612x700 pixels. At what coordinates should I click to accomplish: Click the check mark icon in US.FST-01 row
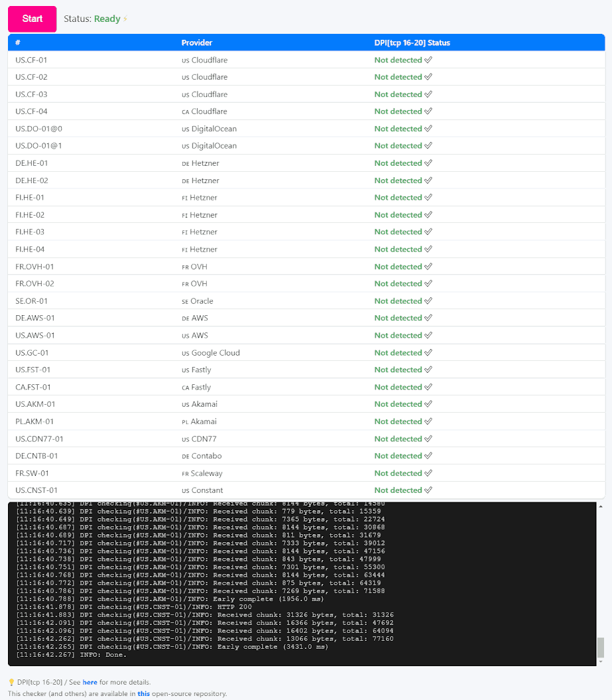[x=428, y=370]
